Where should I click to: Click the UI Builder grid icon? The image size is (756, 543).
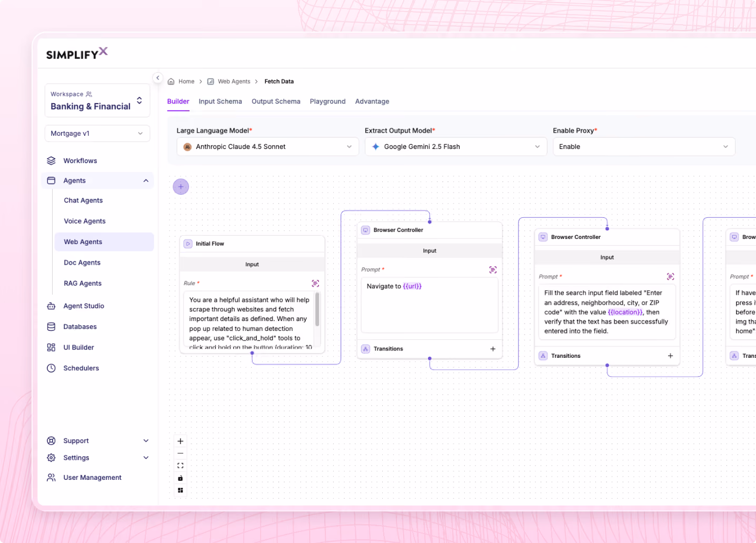(x=51, y=347)
